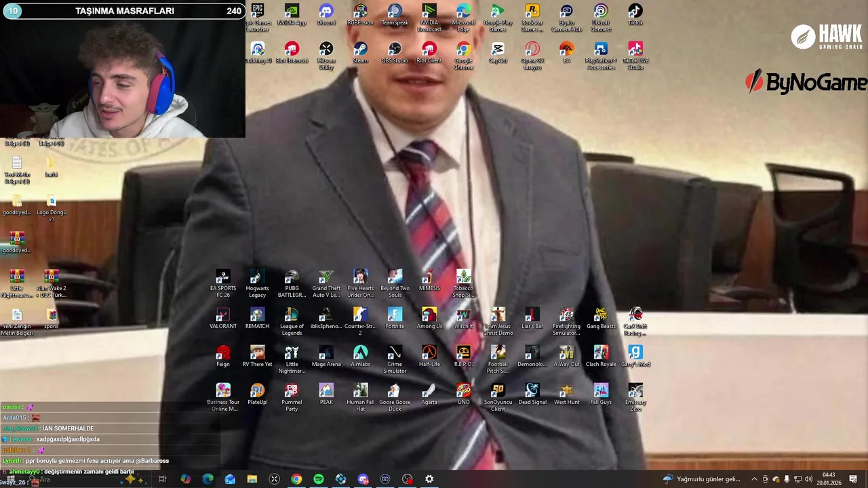Select R.E.P.O. game shortcut
The height and width of the screenshot is (488, 868).
463,357
